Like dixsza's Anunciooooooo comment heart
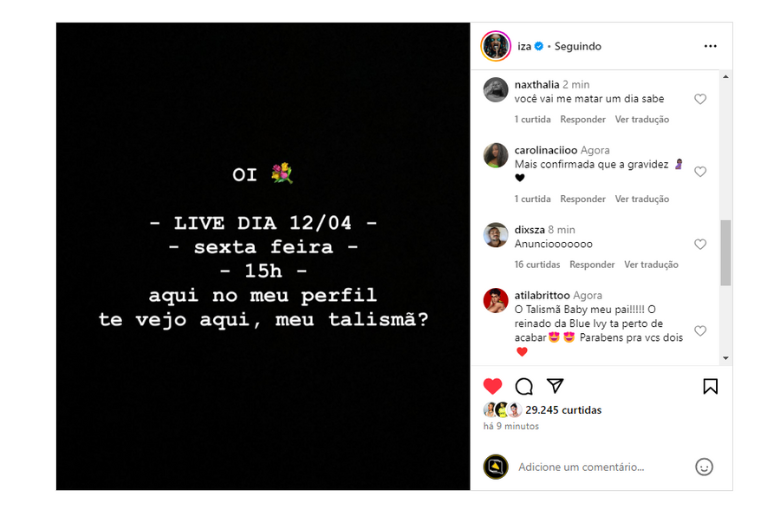770x523 pixels. (x=700, y=244)
